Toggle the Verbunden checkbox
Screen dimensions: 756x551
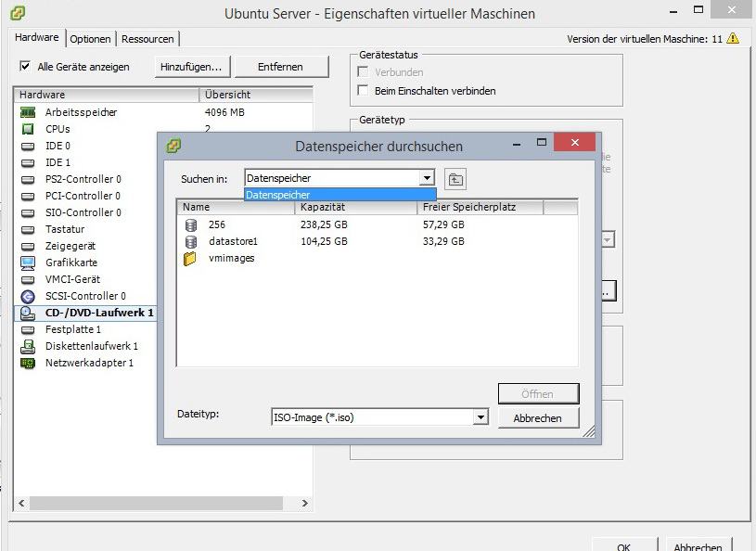pyautogui.click(x=363, y=71)
